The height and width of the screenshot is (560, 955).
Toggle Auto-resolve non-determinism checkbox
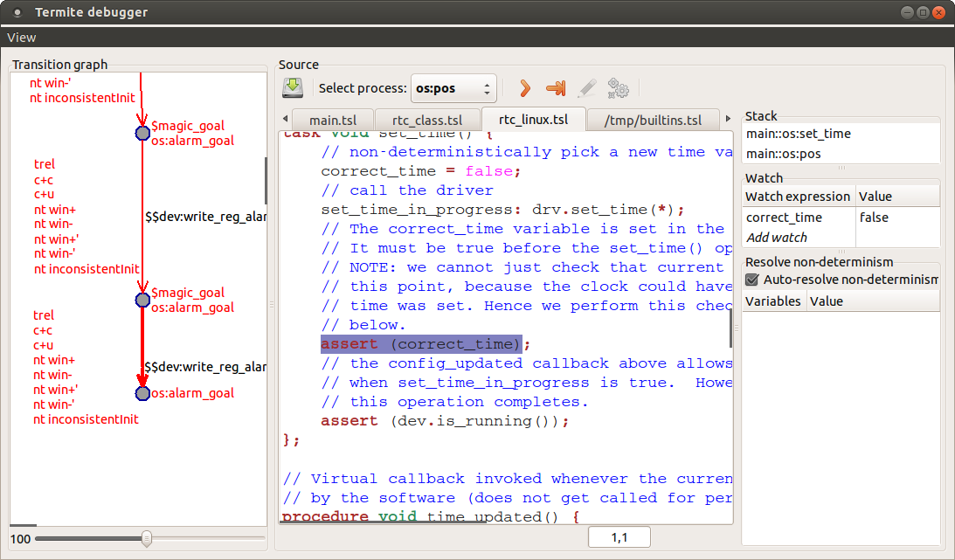(x=751, y=280)
